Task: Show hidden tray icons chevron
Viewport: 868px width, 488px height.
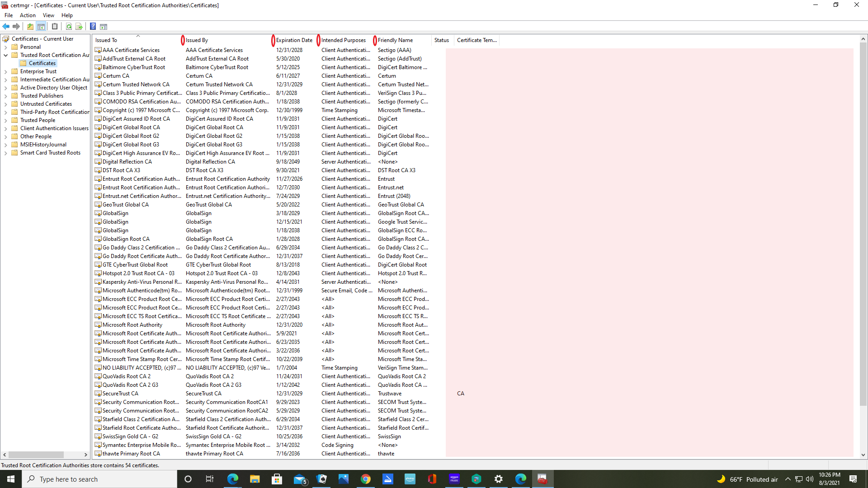Action: (788, 479)
